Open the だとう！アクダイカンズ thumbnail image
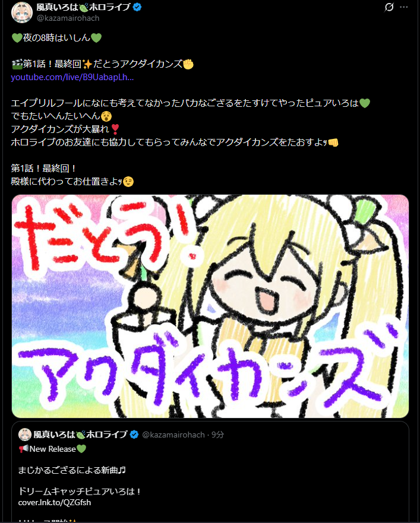This screenshot has width=420, height=523. click(210, 306)
